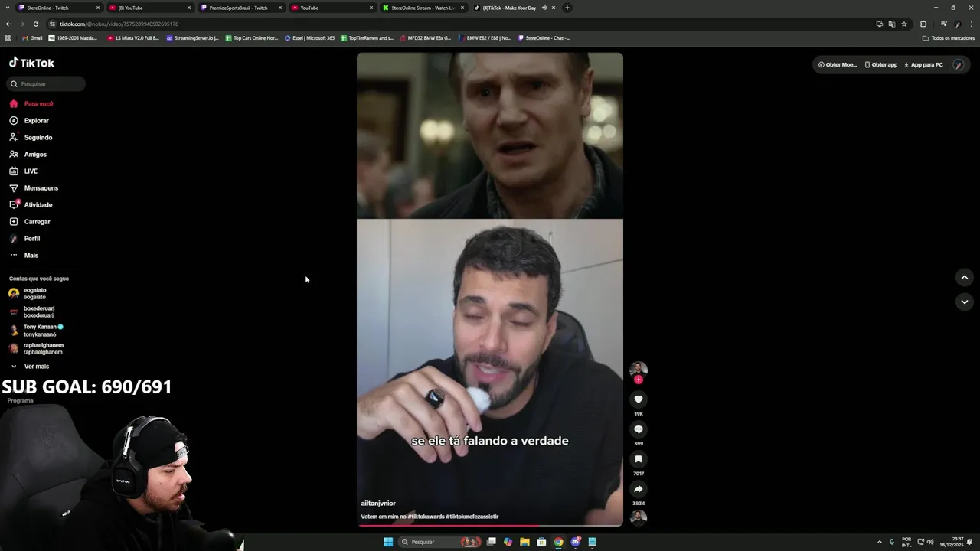Open Atividade notifications
The height and width of the screenshot is (551, 980).
click(31, 204)
